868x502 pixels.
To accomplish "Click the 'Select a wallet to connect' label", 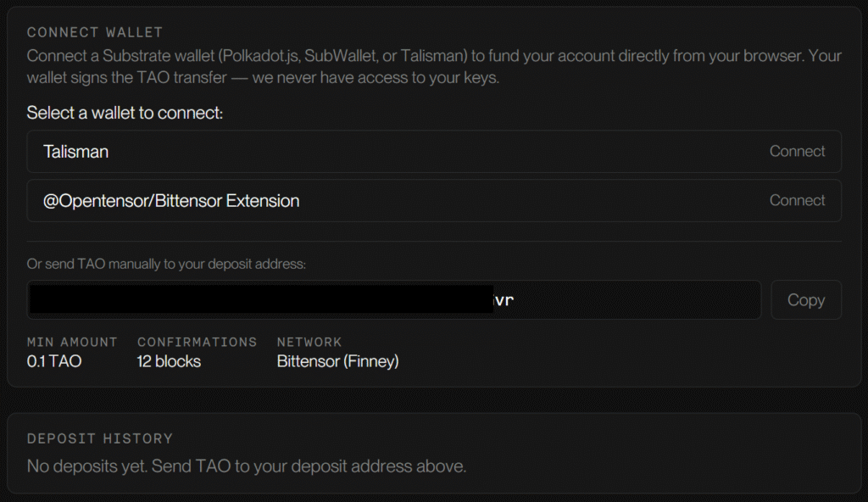I will click(x=125, y=113).
